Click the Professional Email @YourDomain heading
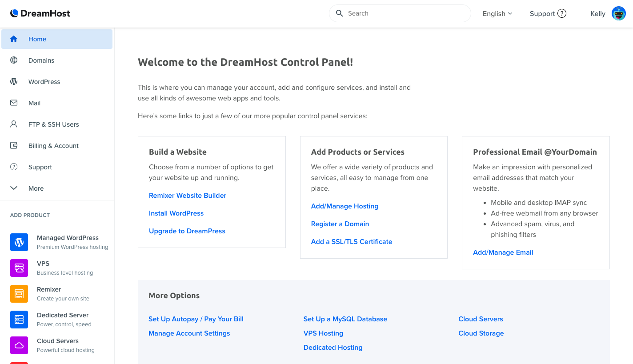Image resolution: width=633 pixels, height=364 pixels. click(x=535, y=152)
